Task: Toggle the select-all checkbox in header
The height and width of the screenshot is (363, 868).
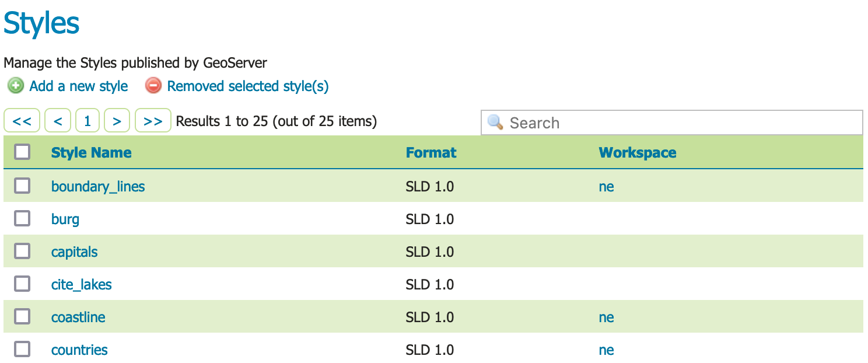Action: (x=22, y=152)
